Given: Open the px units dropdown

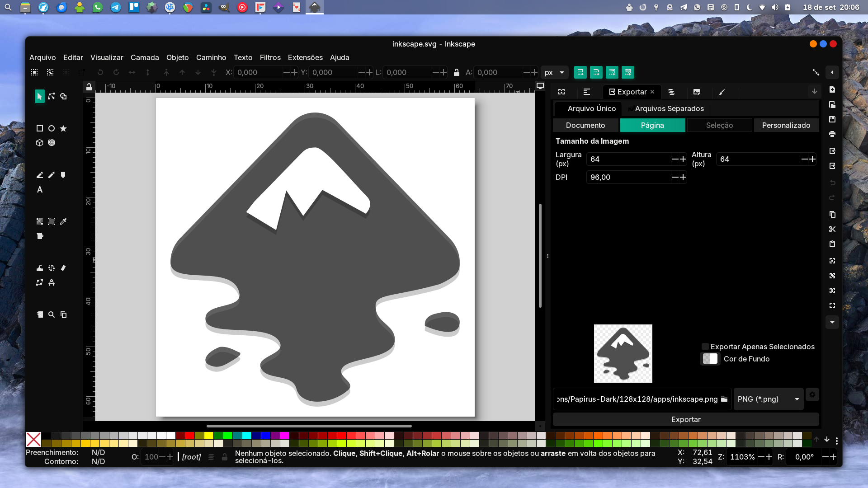Looking at the screenshot, I should pos(554,72).
